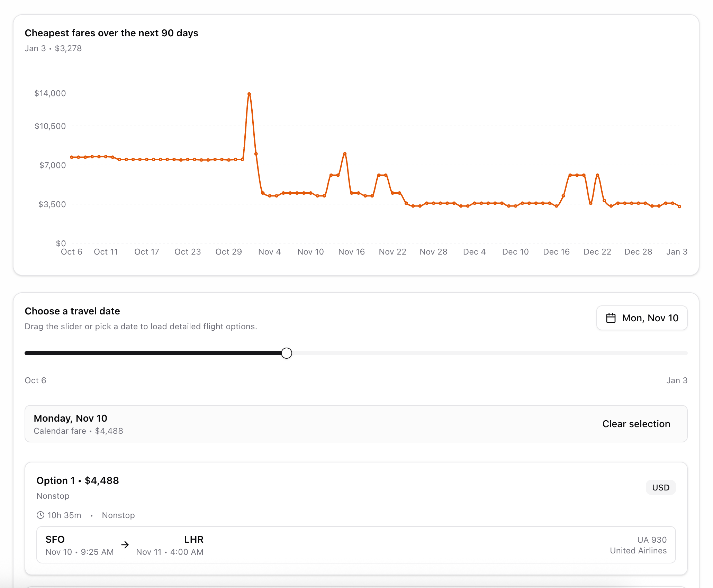Click the calendar icon in date picker
Viewport: 713px width, 588px height.
[611, 318]
